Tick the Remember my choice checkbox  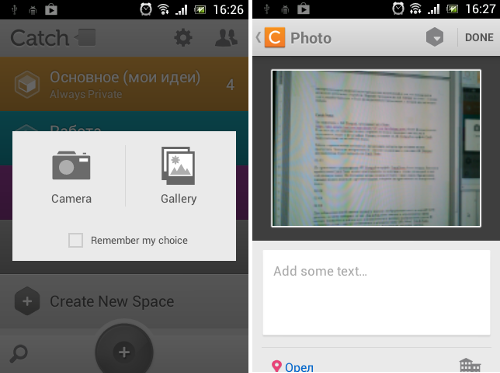[x=76, y=240]
